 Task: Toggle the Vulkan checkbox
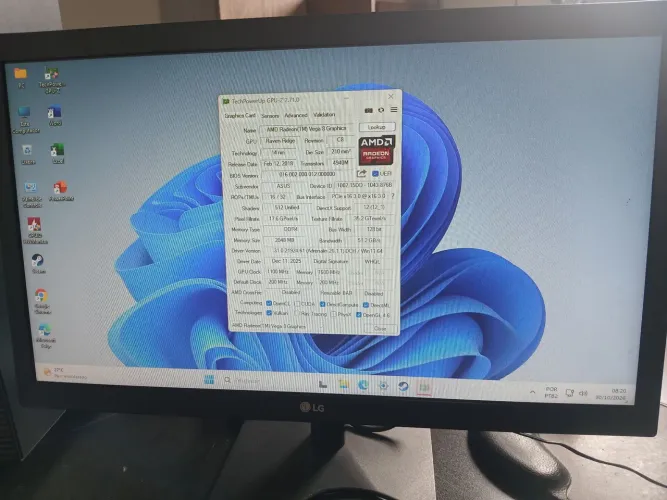point(269,313)
